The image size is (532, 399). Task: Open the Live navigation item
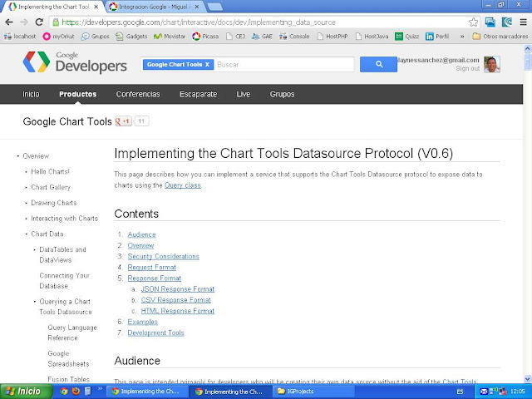click(244, 94)
